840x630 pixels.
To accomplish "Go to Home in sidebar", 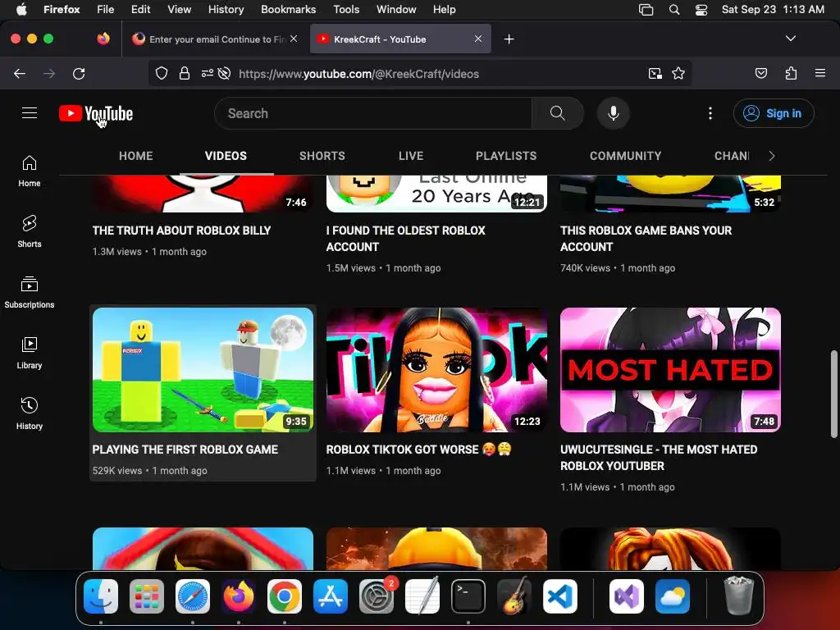I will (x=30, y=171).
